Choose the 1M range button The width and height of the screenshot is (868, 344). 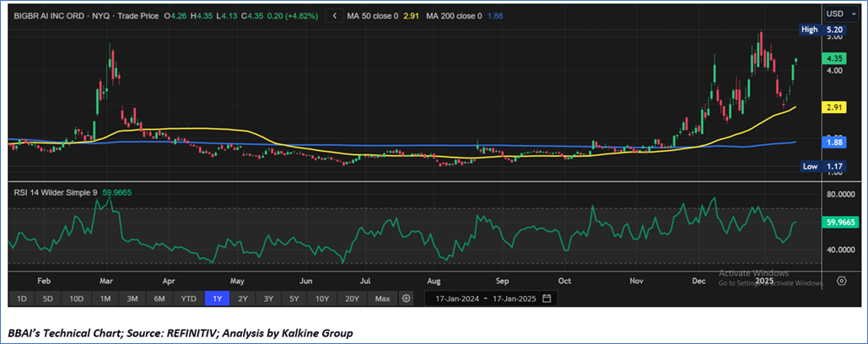[105, 298]
